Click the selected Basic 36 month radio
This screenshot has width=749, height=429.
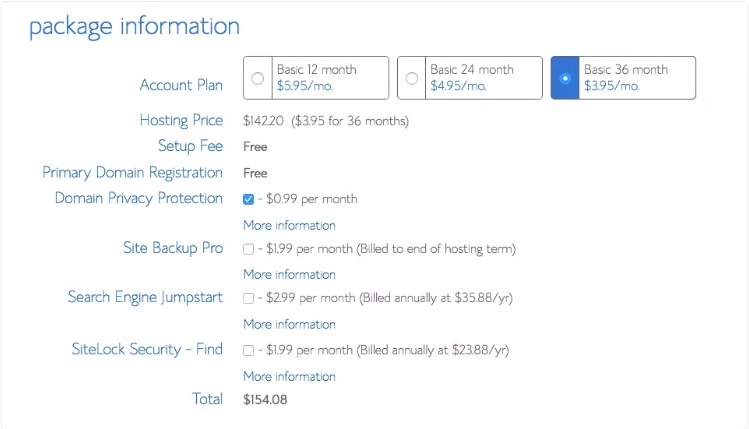click(x=565, y=78)
